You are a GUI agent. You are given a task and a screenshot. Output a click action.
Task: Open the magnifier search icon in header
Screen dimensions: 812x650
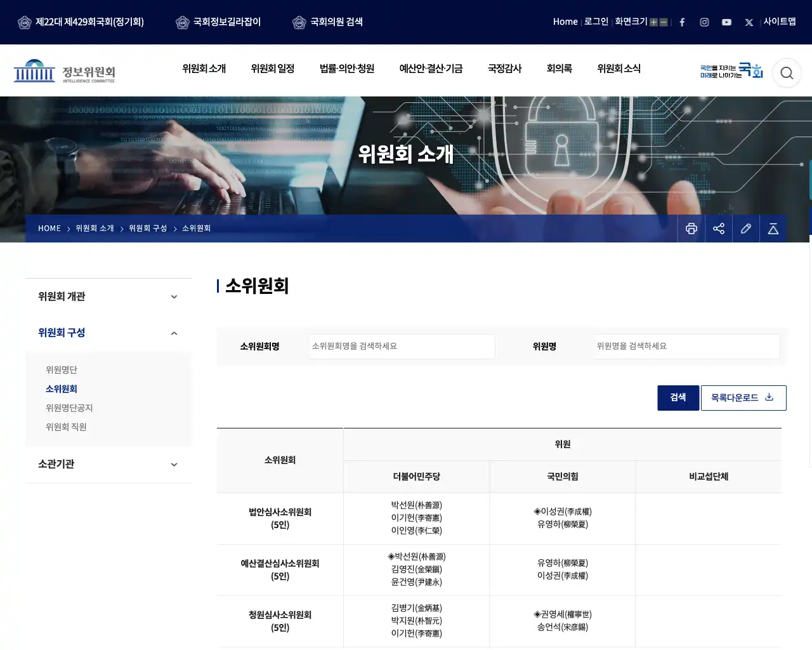(787, 73)
